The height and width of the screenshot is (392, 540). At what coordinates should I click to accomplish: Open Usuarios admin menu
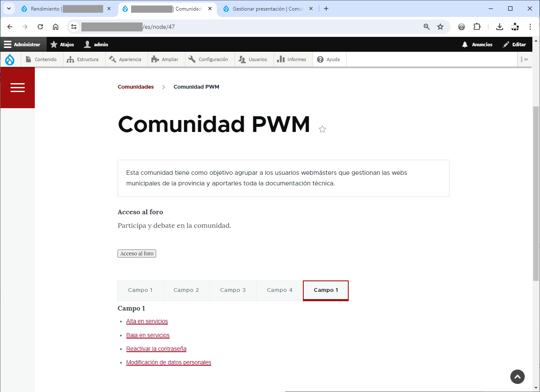253,59
